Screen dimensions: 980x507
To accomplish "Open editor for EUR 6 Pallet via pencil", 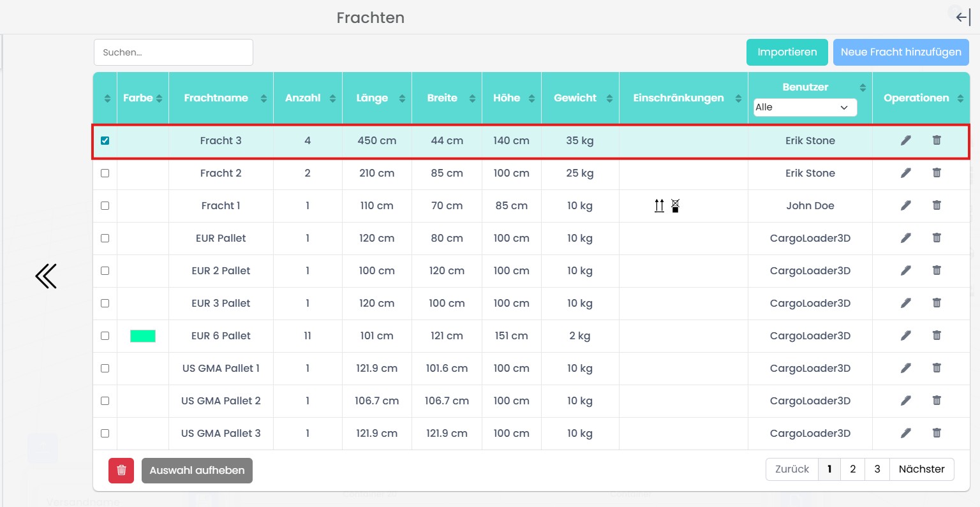I will (x=905, y=335).
